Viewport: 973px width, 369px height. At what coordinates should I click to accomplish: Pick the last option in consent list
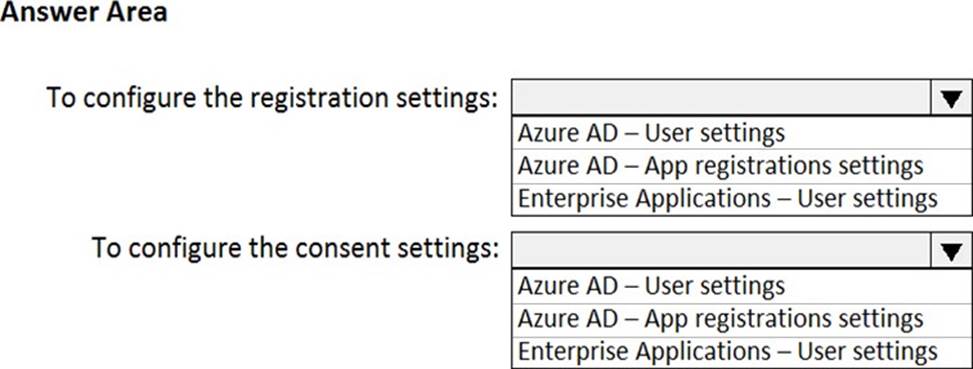tap(741, 352)
